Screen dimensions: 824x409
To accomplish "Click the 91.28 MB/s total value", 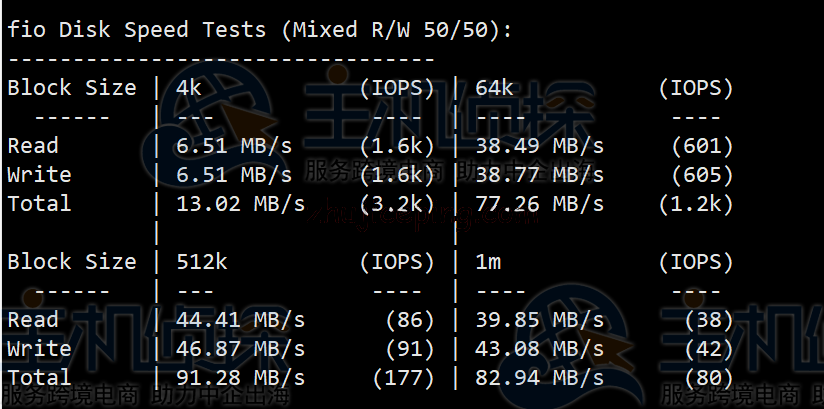I will tap(241, 377).
